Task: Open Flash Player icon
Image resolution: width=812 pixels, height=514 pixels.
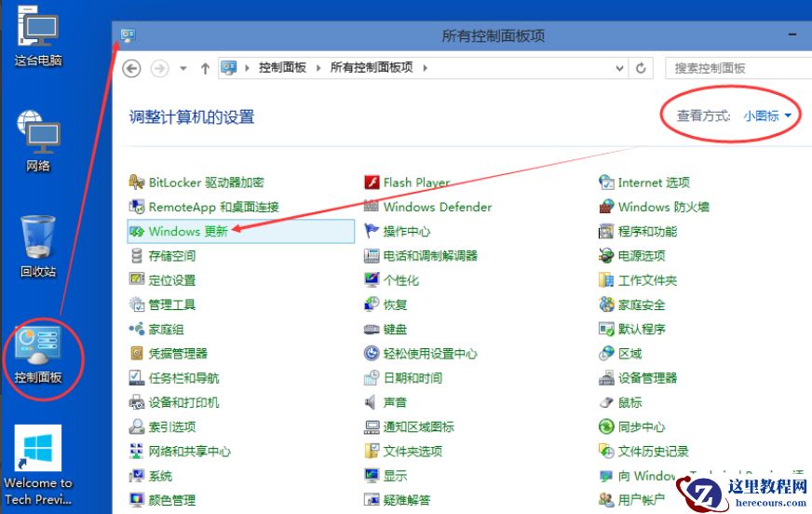Action: click(372, 183)
